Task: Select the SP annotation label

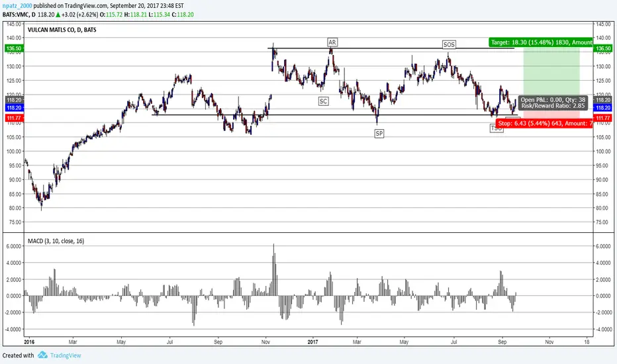Action: click(x=379, y=134)
